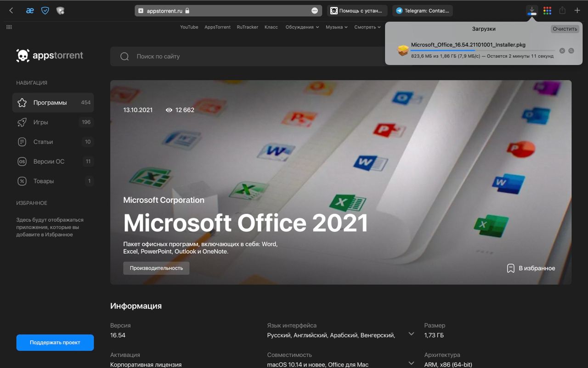This screenshot has height=368, width=588.
Task: Go back with the browser back arrow
Action: click(x=11, y=11)
